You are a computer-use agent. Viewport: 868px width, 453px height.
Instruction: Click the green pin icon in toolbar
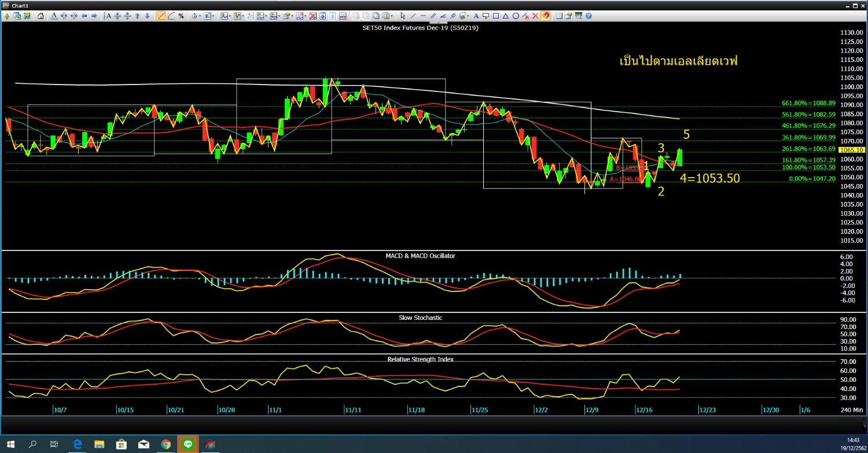tap(6, 16)
